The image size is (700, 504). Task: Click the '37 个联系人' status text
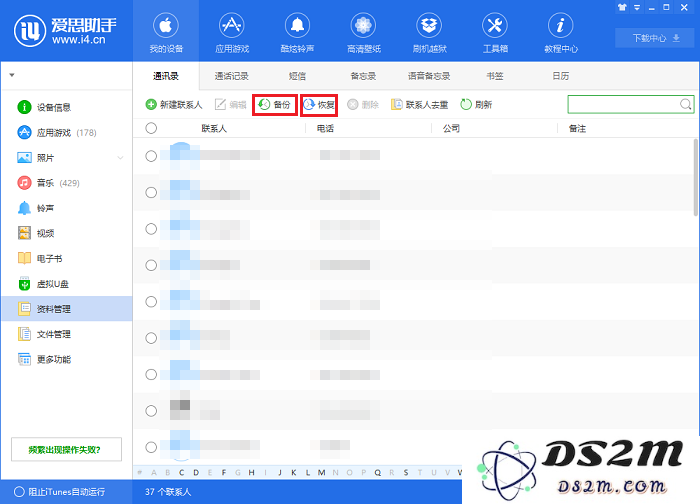click(x=168, y=492)
